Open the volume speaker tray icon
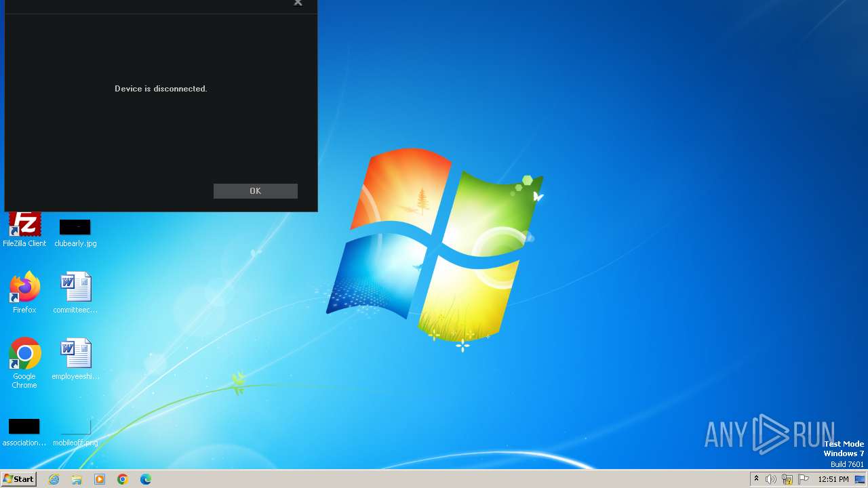Screen dimensions: 868x488 click(x=771, y=479)
